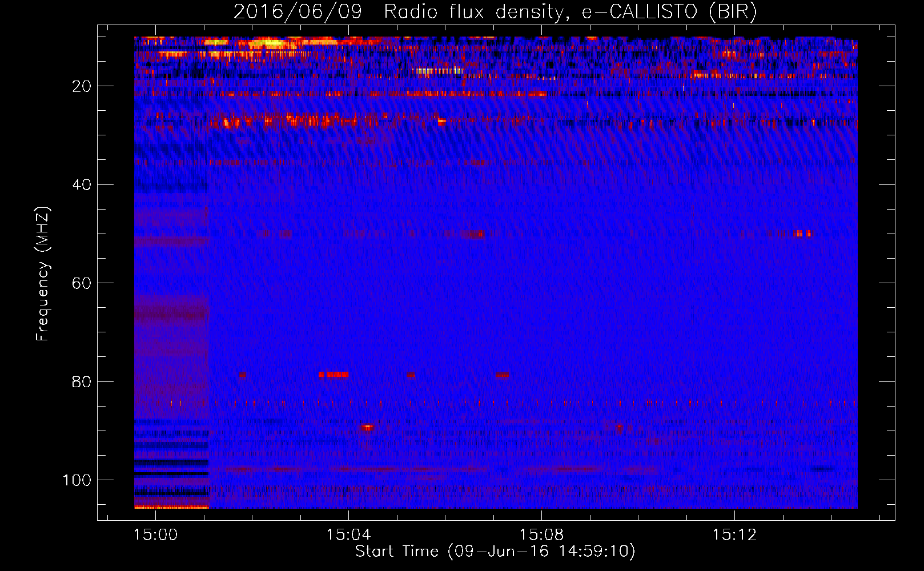Viewport: 924px width, 571px height.
Task: Click the "60" frequency tick label
Action: pos(82,283)
